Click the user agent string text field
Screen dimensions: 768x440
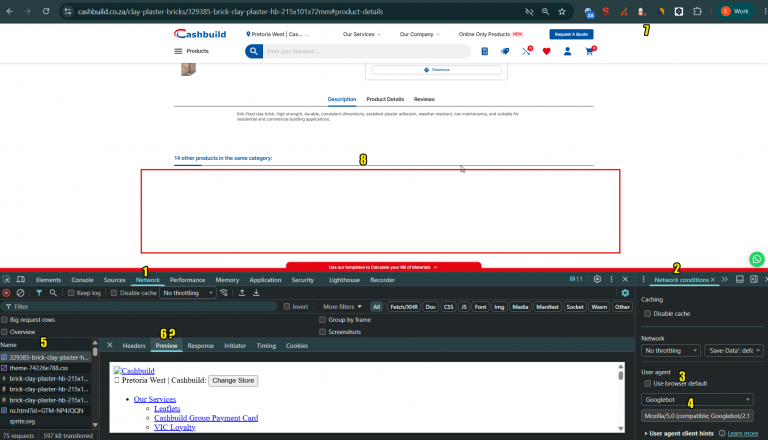tap(697, 416)
